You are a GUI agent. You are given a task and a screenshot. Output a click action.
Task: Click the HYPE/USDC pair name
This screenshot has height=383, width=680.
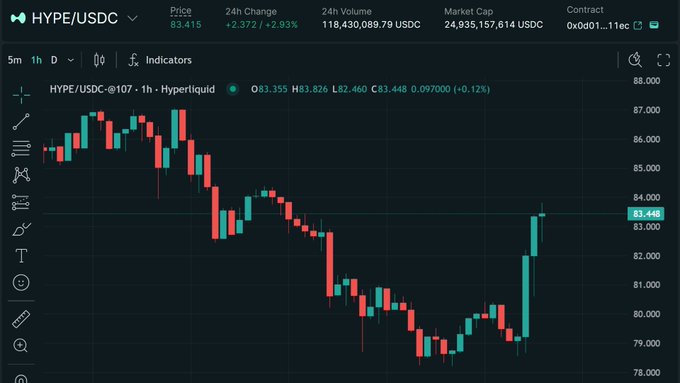coord(75,18)
